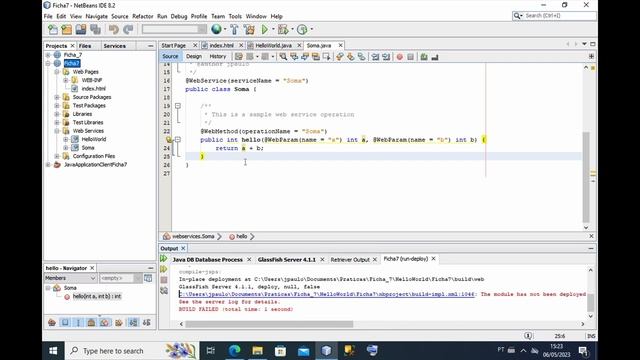Expand the Libraries folder
This screenshot has width=640, height=360.
point(57,114)
